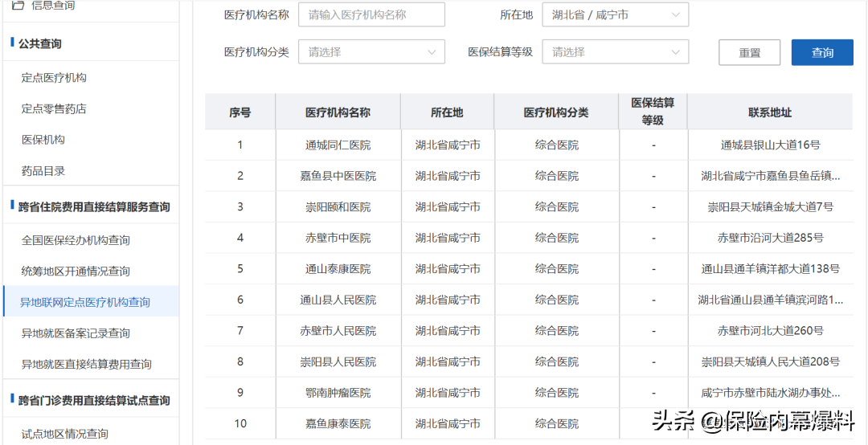Open 定点医疗机构 in sidebar
Screen dimensions: 868x445
54,77
